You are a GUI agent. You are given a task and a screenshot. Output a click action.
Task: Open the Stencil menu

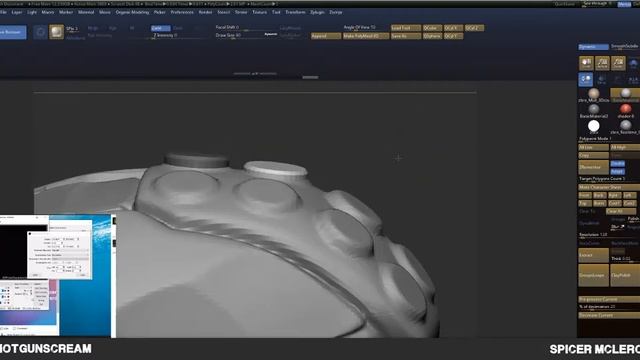point(224,12)
